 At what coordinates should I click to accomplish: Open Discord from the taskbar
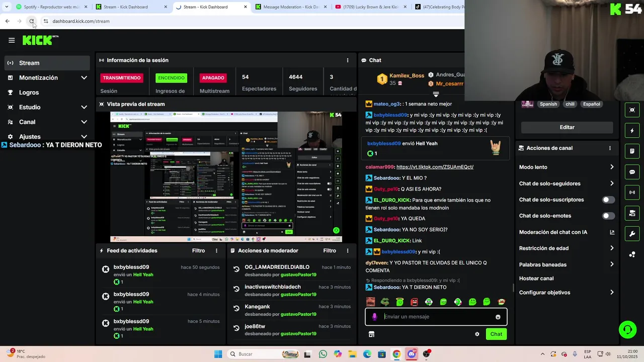tap(412, 354)
